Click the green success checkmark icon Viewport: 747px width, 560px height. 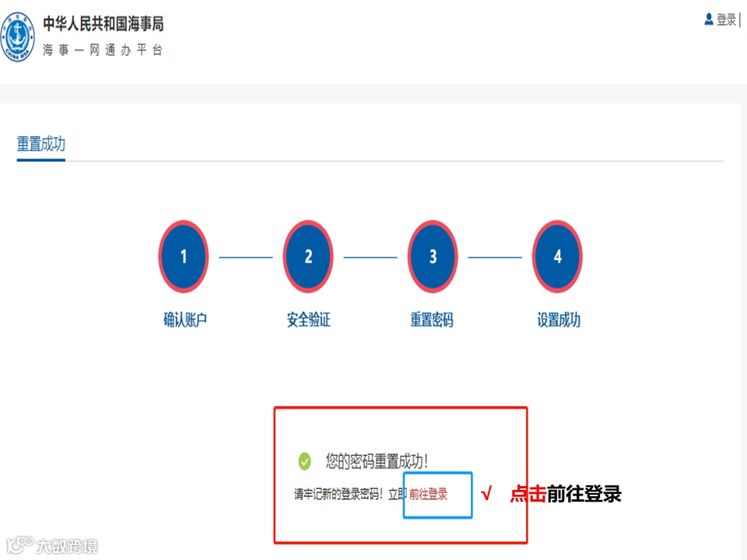click(304, 461)
